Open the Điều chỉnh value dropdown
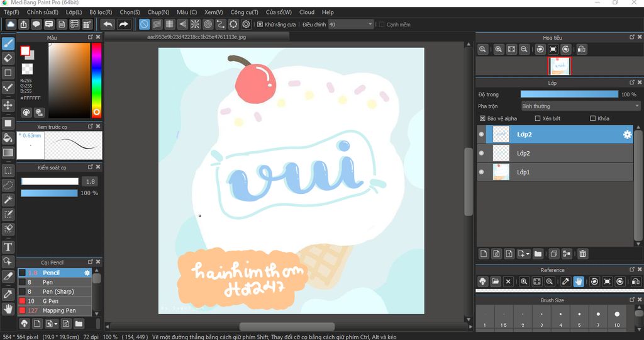Viewport: 644px width, 340px height. coord(351,25)
